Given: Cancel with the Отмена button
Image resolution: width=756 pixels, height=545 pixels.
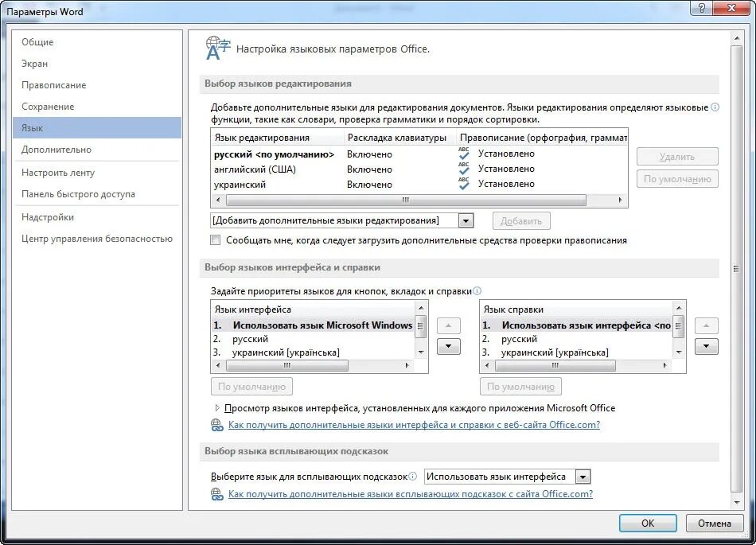Looking at the screenshot, I should tap(715, 523).
